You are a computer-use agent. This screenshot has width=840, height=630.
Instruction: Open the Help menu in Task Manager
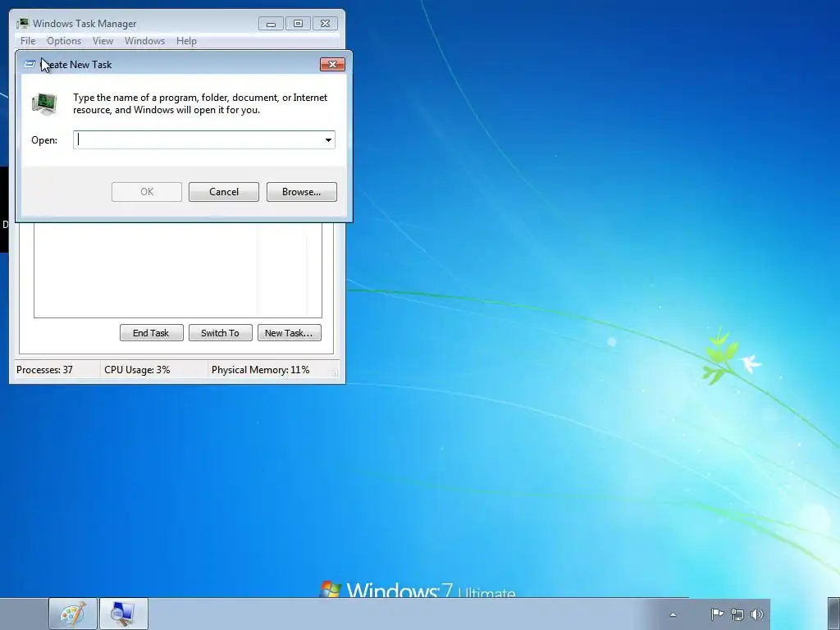(186, 41)
